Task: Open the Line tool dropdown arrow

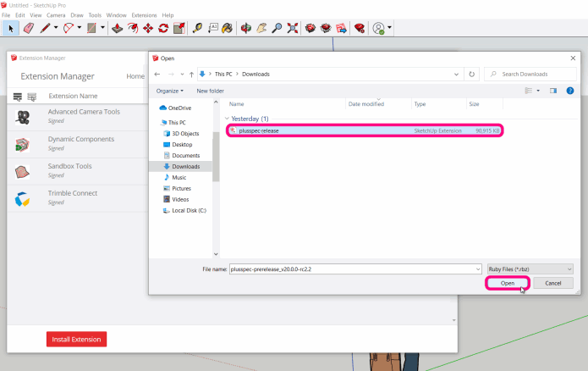Action: coord(56,27)
